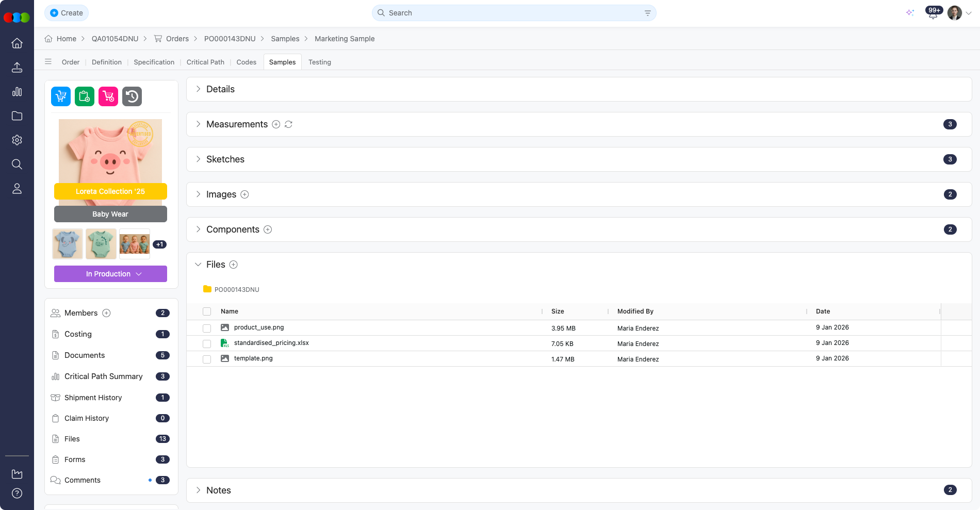Click the blue shopping cart icon
980x510 pixels.
tap(61, 96)
